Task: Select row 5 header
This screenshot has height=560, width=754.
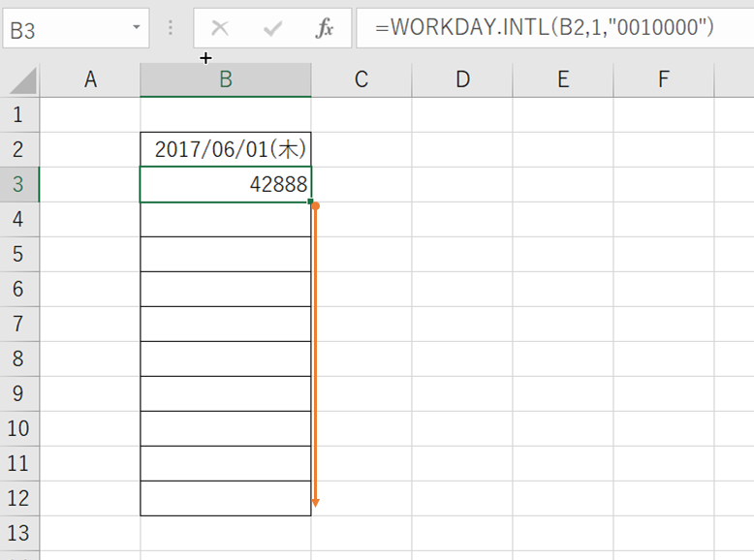Action: (x=19, y=254)
